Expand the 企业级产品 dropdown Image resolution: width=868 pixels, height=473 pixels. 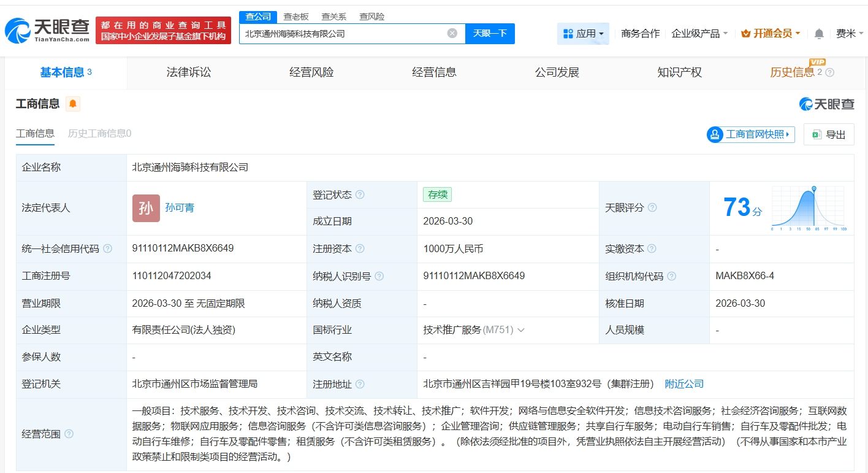click(699, 34)
